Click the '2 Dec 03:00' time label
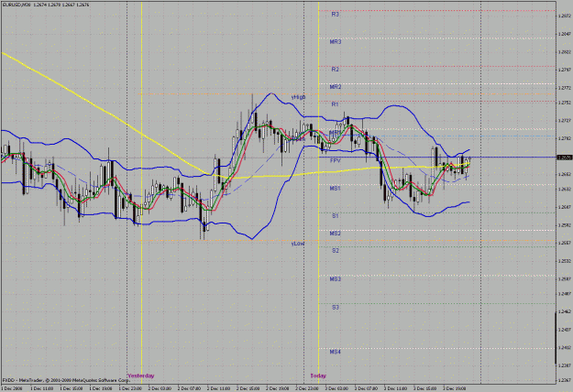The width and height of the screenshot is (573, 392). coord(160,388)
